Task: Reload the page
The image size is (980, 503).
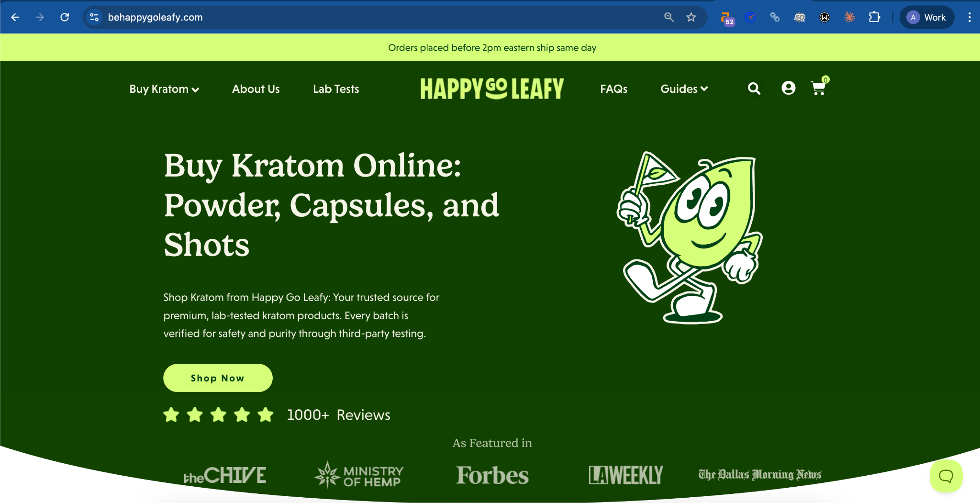Action: coord(65,17)
